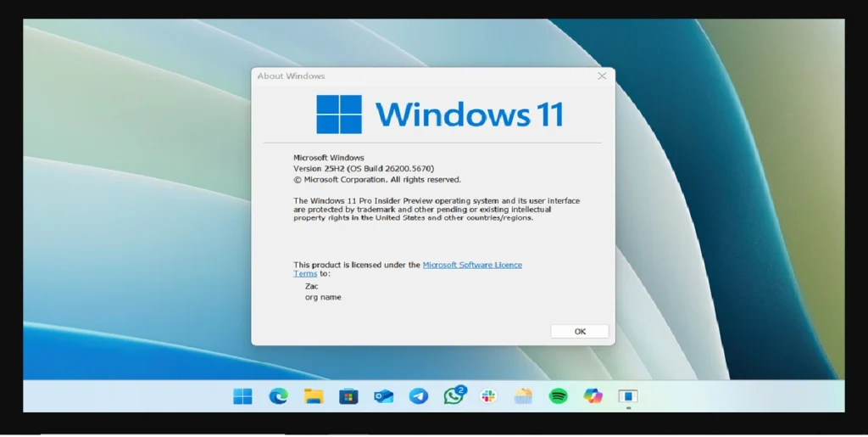
Task: Click 'Windows 11 Pro Insider Preview' sentence
Action: (x=437, y=210)
